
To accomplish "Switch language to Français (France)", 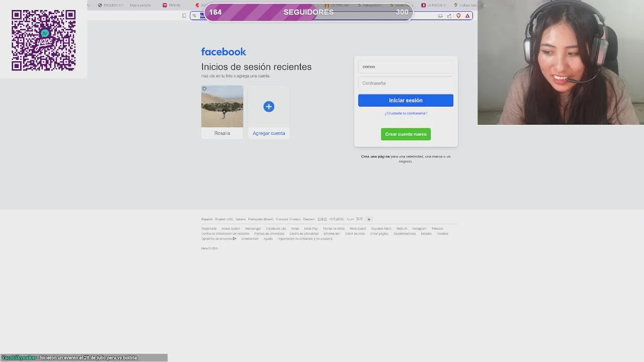I will click(288, 219).
